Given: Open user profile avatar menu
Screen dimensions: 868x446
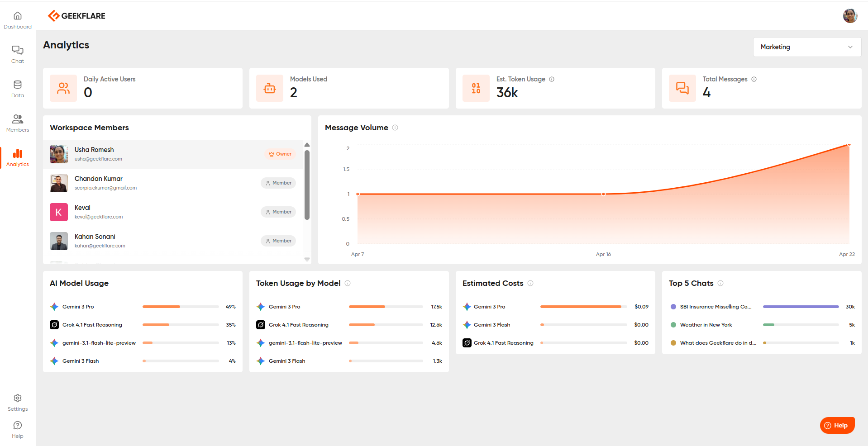Looking at the screenshot, I should click(x=850, y=16).
